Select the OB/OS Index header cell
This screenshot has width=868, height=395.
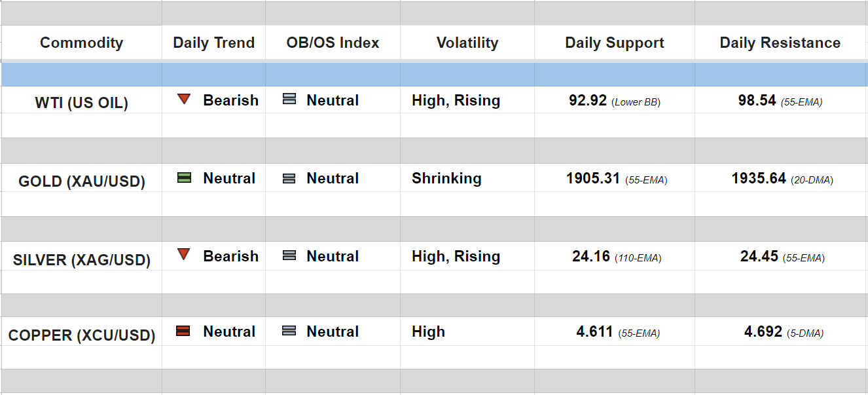pos(333,43)
